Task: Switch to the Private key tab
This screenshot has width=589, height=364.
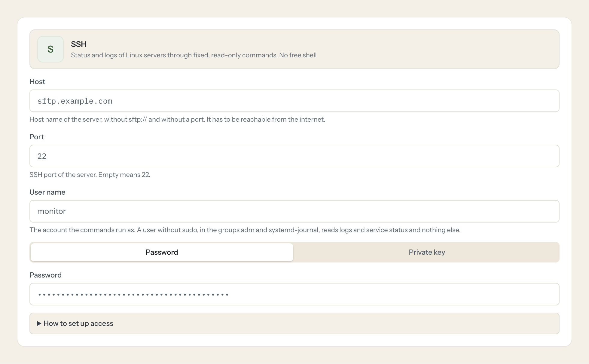Action: 427,252
